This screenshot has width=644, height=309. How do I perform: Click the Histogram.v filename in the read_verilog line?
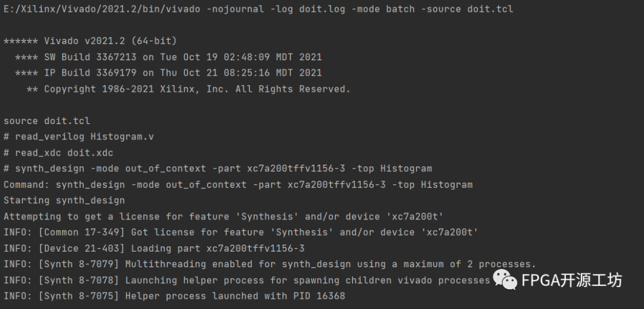pyautogui.click(x=122, y=137)
